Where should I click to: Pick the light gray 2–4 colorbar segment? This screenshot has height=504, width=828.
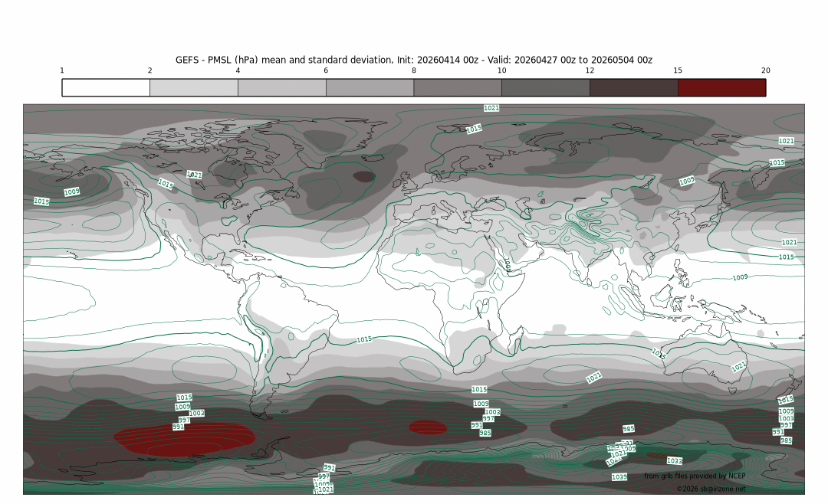click(x=194, y=87)
